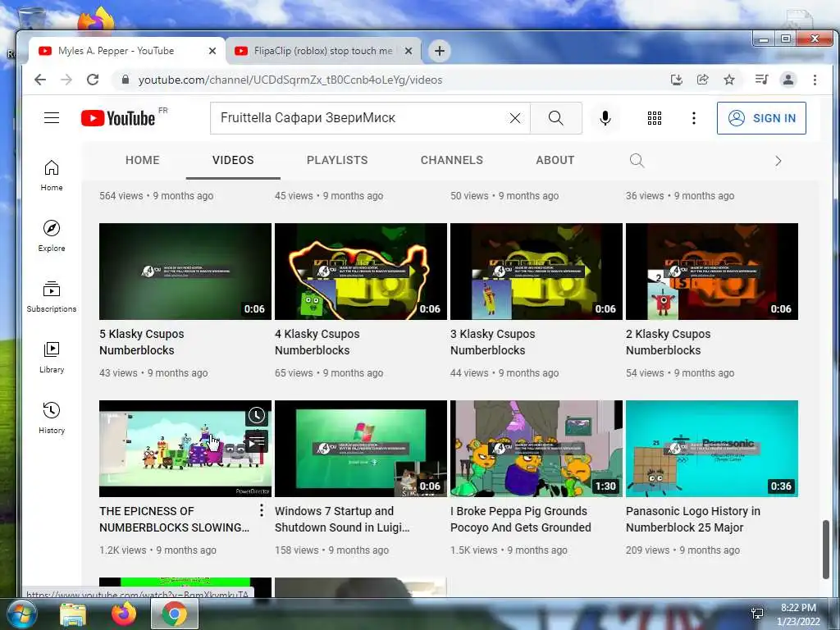Click install app icon in address bar
Image resolution: width=840 pixels, height=630 pixels.
(x=677, y=80)
